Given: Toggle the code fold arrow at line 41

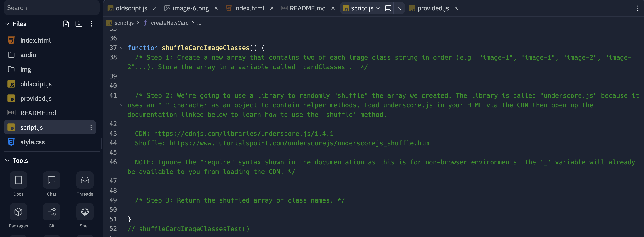Looking at the screenshot, I should [121, 105].
